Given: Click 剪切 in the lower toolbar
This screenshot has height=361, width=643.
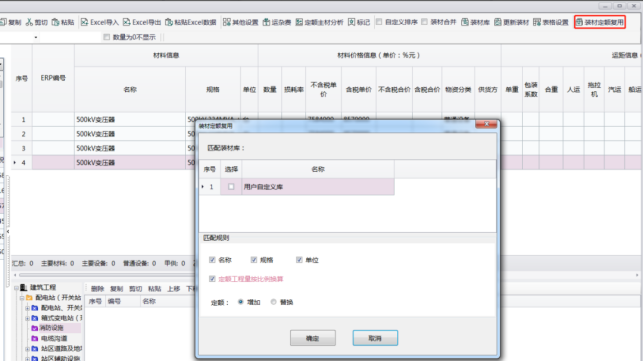Looking at the screenshot, I should (136, 289).
